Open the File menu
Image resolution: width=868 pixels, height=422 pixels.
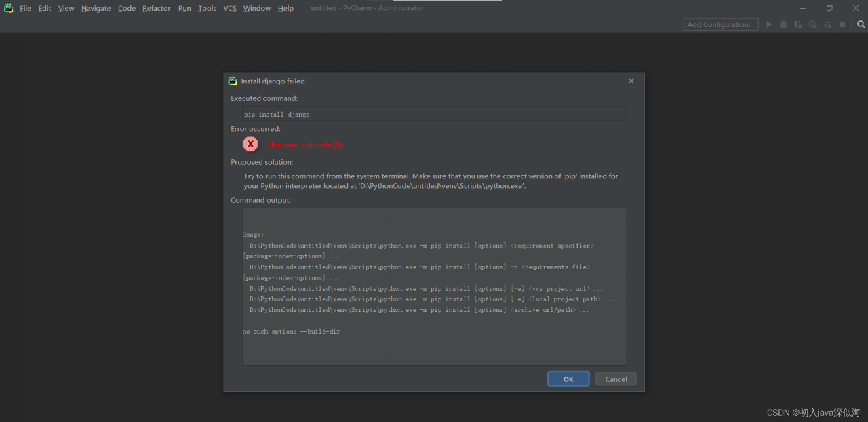[x=25, y=8]
